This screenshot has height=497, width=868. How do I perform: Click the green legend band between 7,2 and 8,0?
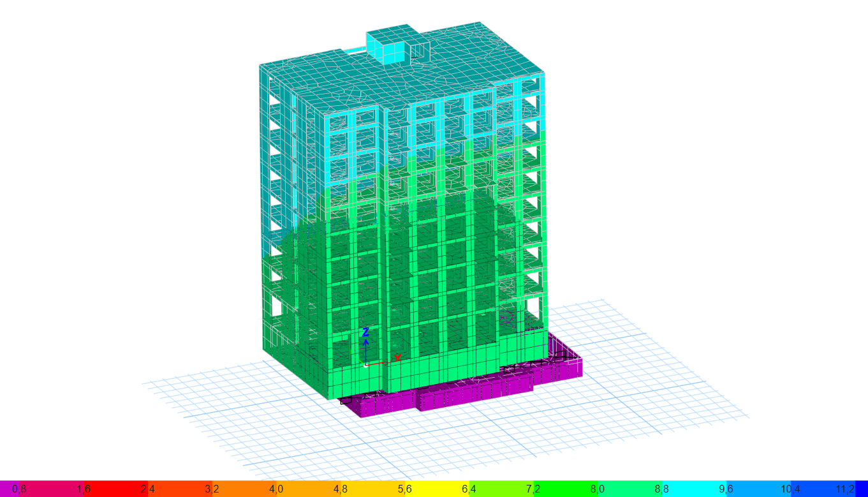[x=565, y=489]
